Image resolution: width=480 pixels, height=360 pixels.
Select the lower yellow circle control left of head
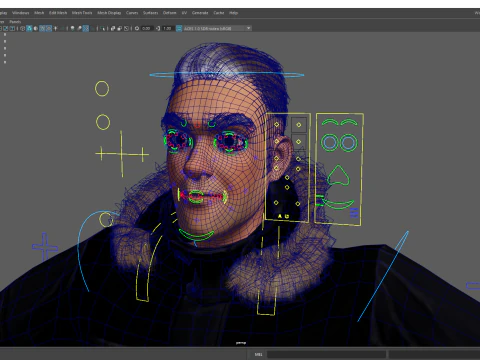[x=103, y=122]
